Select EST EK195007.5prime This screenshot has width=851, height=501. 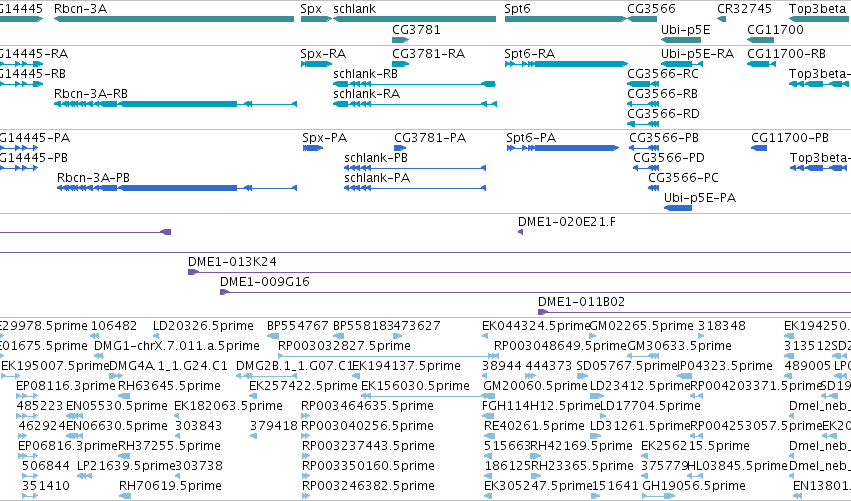(x=55, y=366)
